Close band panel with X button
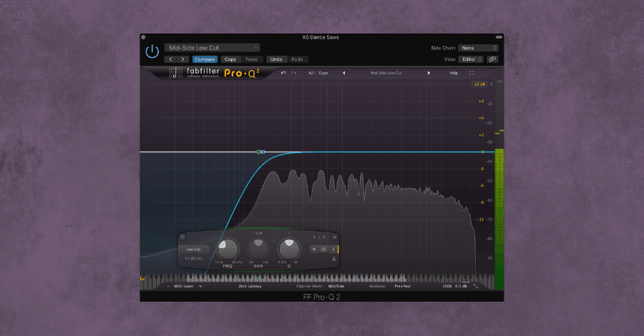Image resolution: width=644 pixels, height=336 pixels. coord(335,237)
